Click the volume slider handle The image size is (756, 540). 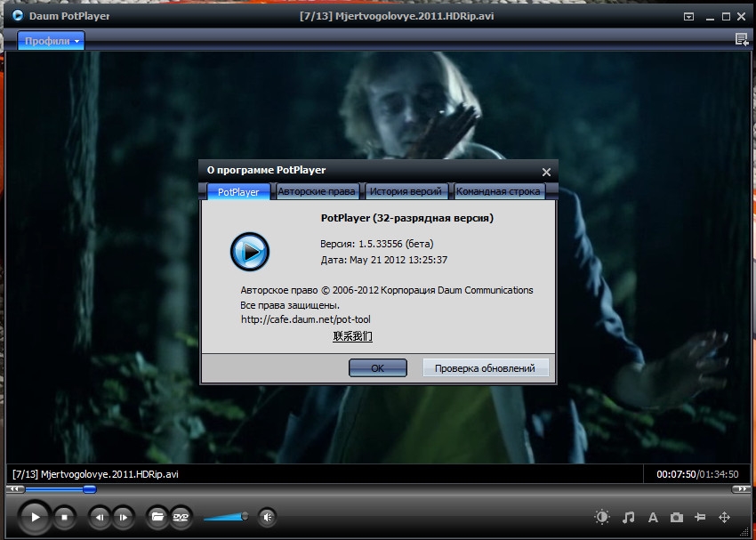245,515
